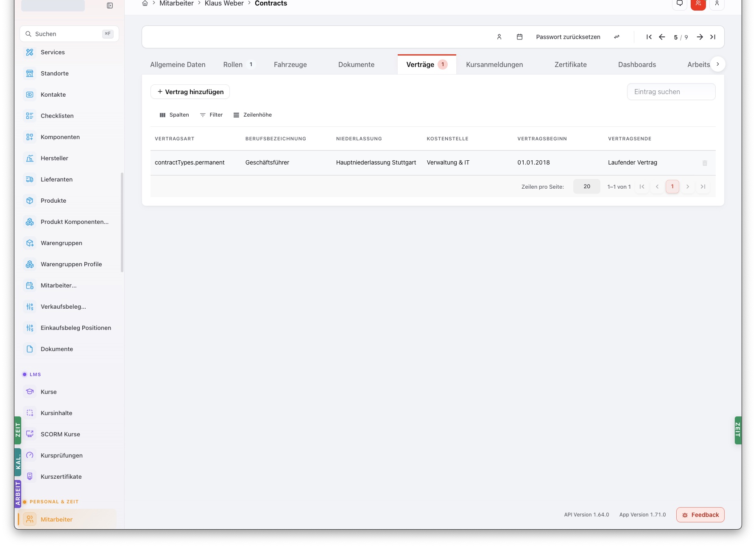
Task: Delete the Geschäftsführer contract row
Action: pos(705,163)
